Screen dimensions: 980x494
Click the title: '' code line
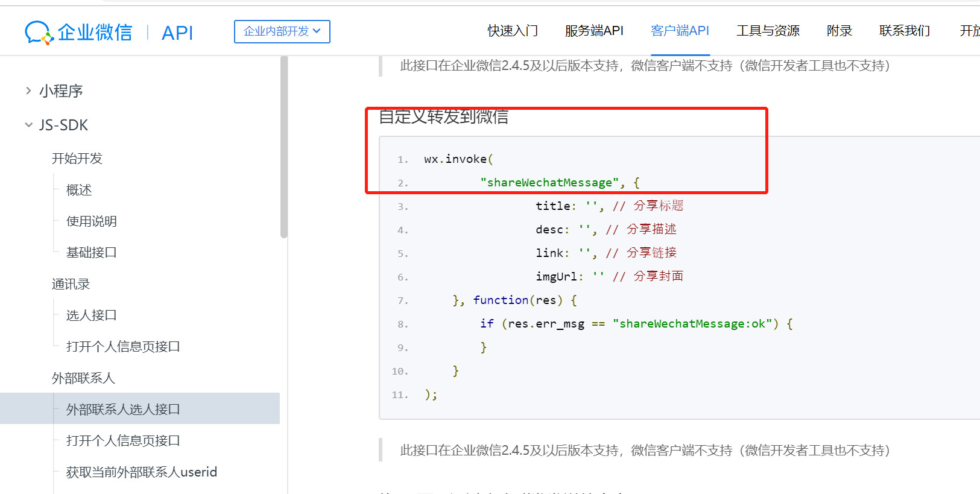(x=610, y=206)
